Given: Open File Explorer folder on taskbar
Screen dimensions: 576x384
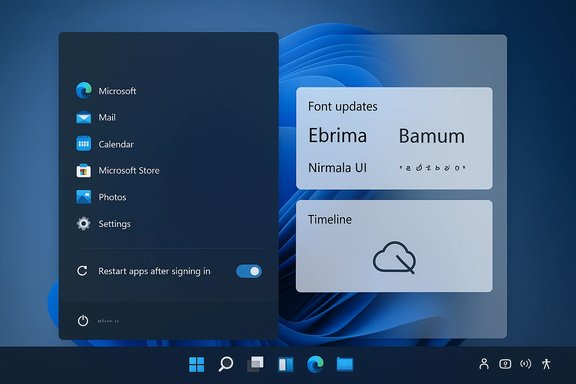Looking at the screenshot, I should 345,365.
